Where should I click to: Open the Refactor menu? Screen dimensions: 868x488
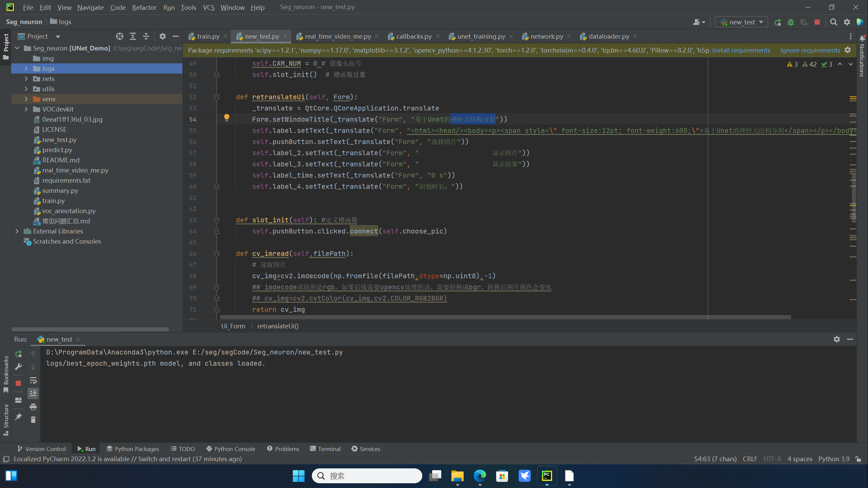coord(144,7)
